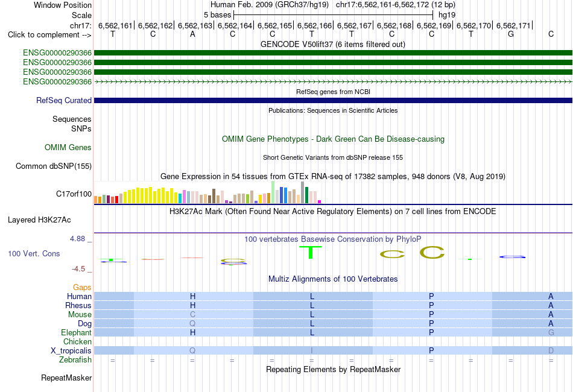573x392 pixels.
Task: Click the Dog species label
Action: (84, 324)
